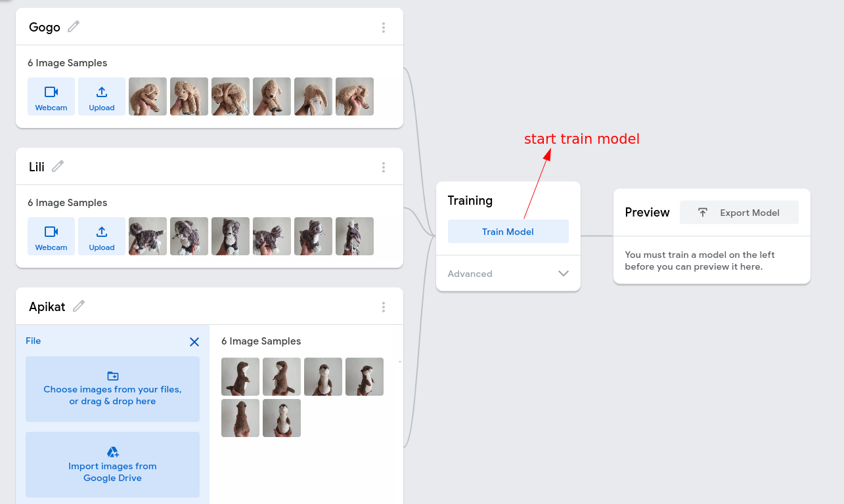The width and height of the screenshot is (844, 504).
Task: Select the last Lili sample thumbnail
Action: (355, 236)
